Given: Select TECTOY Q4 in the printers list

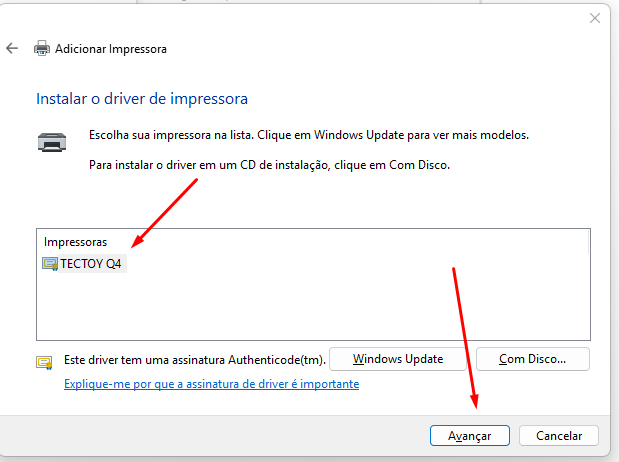Looking at the screenshot, I should tap(94, 264).
